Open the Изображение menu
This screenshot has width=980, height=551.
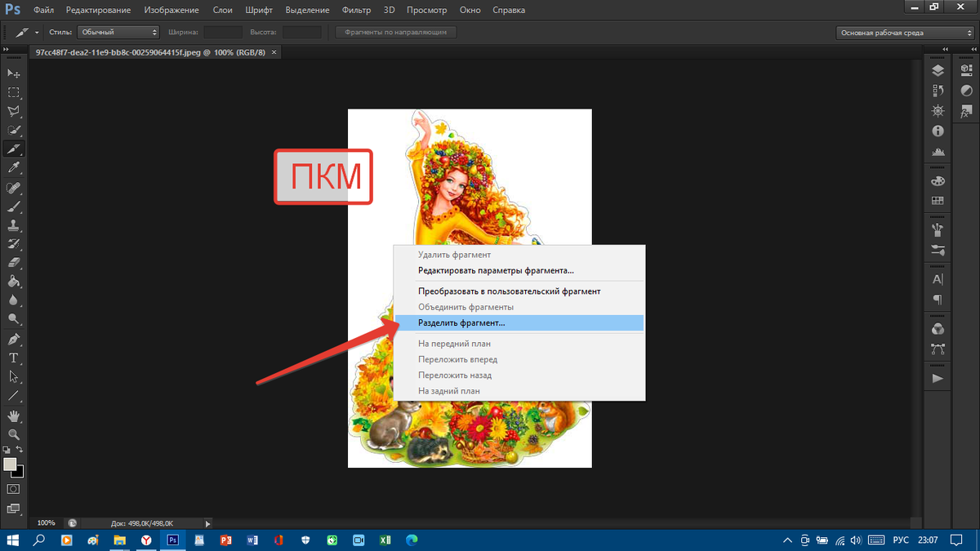point(171,11)
